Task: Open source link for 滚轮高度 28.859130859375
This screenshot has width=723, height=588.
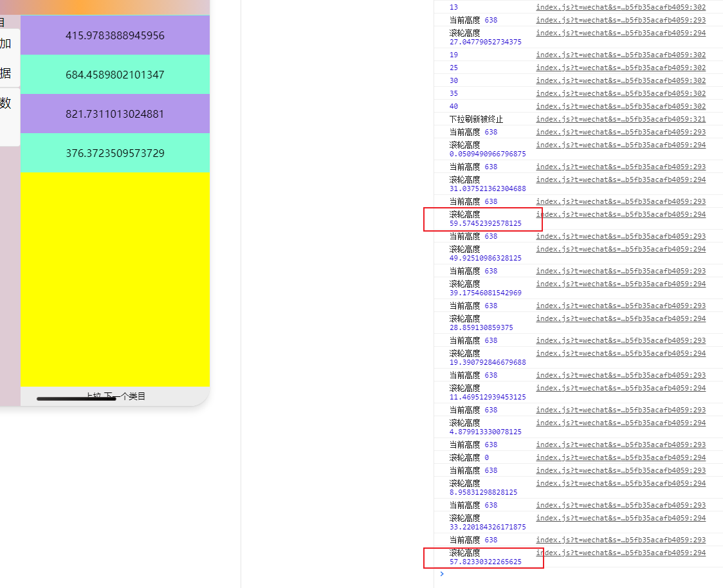Action: coord(621,319)
